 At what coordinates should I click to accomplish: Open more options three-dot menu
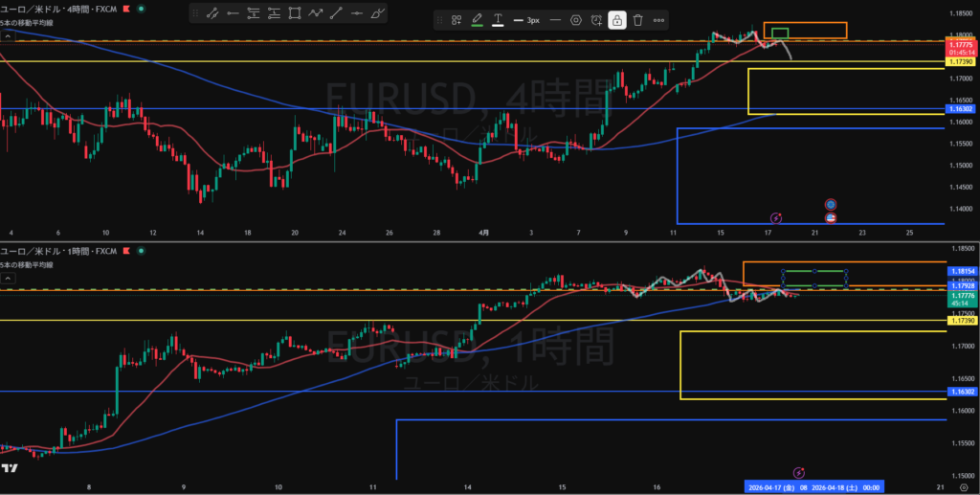pos(658,20)
